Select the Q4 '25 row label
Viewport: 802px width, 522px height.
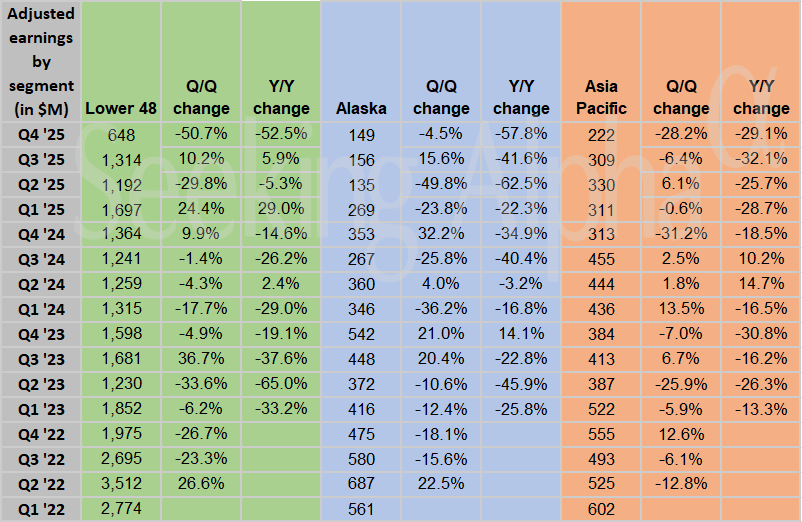coord(40,134)
